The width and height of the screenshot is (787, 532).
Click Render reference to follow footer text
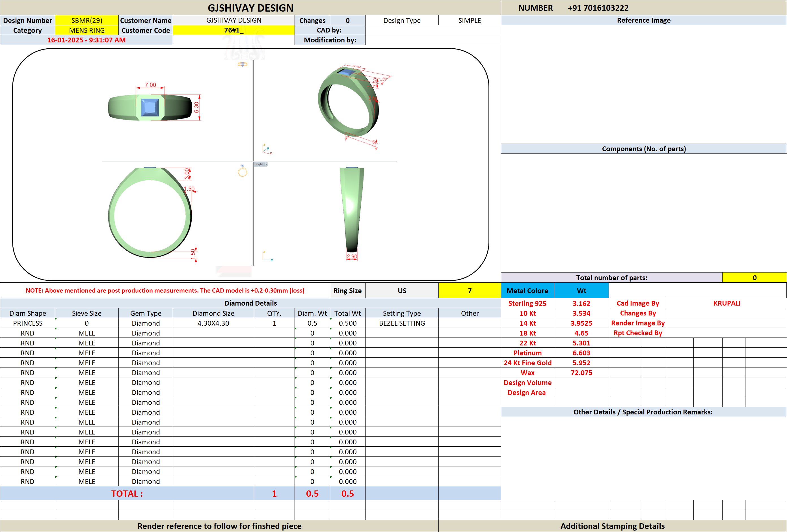click(x=219, y=526)
